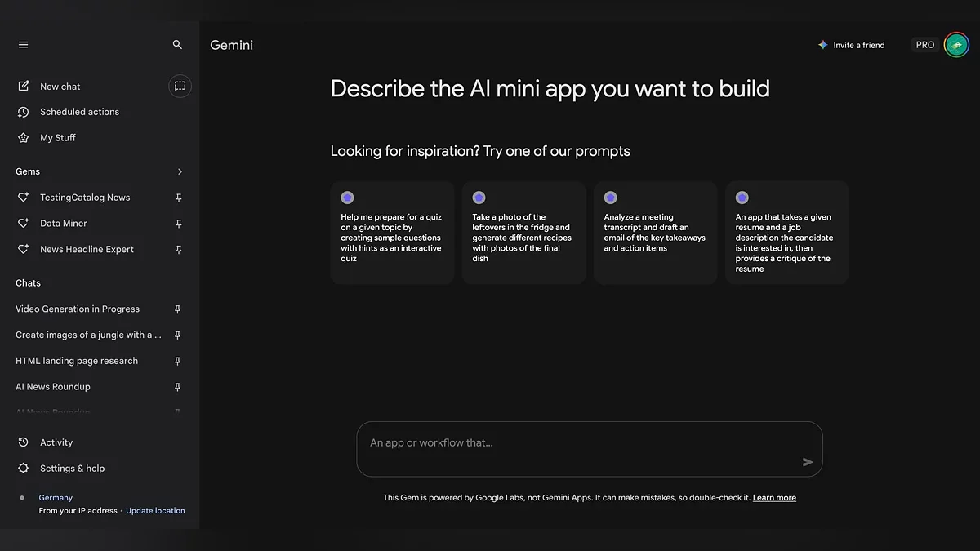The height and width of the screenshot is (551, 980).
Task: Click the leftovers card's purple icon
Action: 479,198
